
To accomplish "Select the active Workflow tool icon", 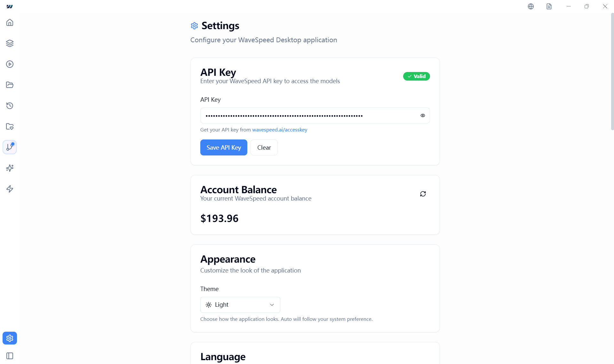I will pyautogui.click(x=10, y=147).
